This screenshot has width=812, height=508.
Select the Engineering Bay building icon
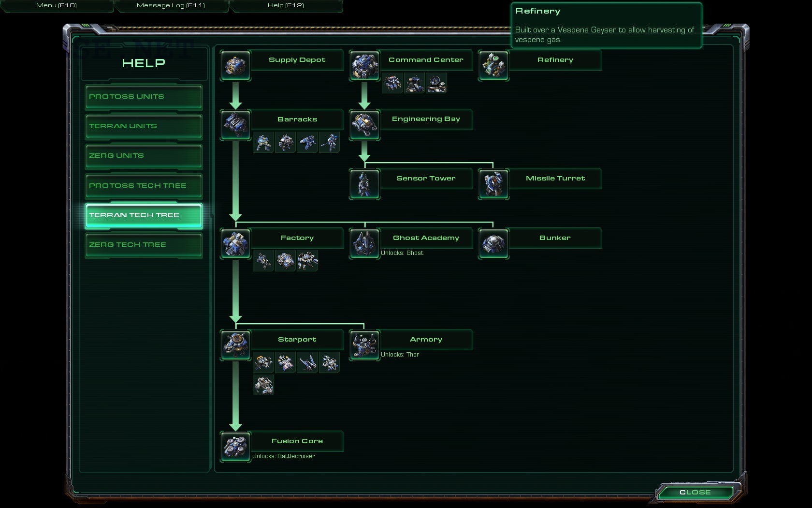364,125
